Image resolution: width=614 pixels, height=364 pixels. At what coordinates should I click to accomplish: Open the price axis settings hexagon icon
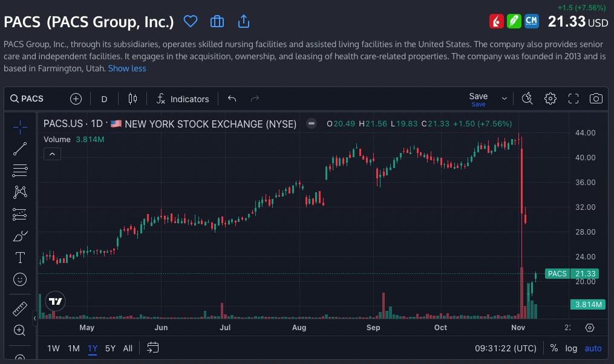tap(590, 328)
